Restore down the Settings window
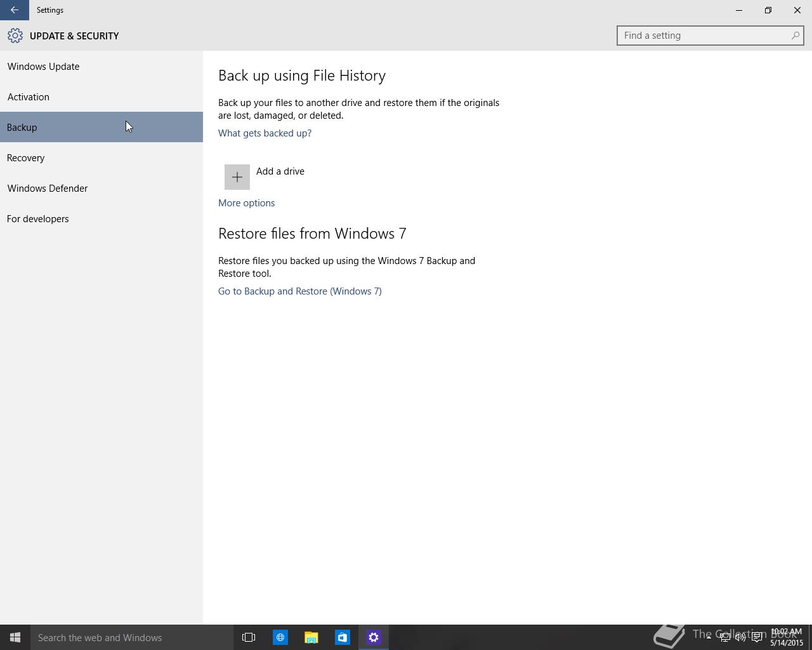812x650 pixels. 768,10
